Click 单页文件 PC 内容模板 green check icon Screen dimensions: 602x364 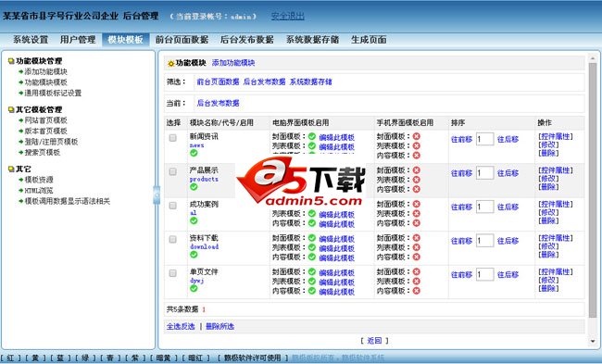(312, 291)
